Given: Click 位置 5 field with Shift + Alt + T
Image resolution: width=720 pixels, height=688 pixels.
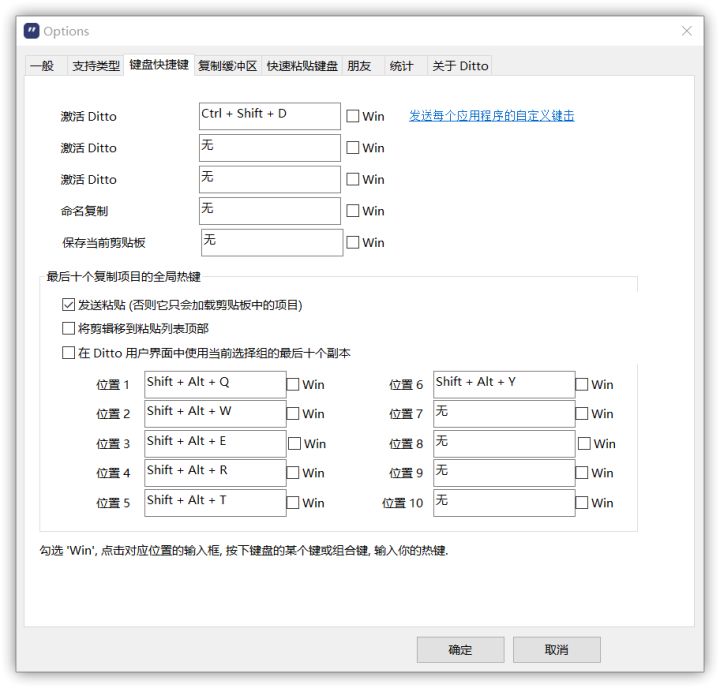Looking at the screenshot, I should tap(215, 503).
